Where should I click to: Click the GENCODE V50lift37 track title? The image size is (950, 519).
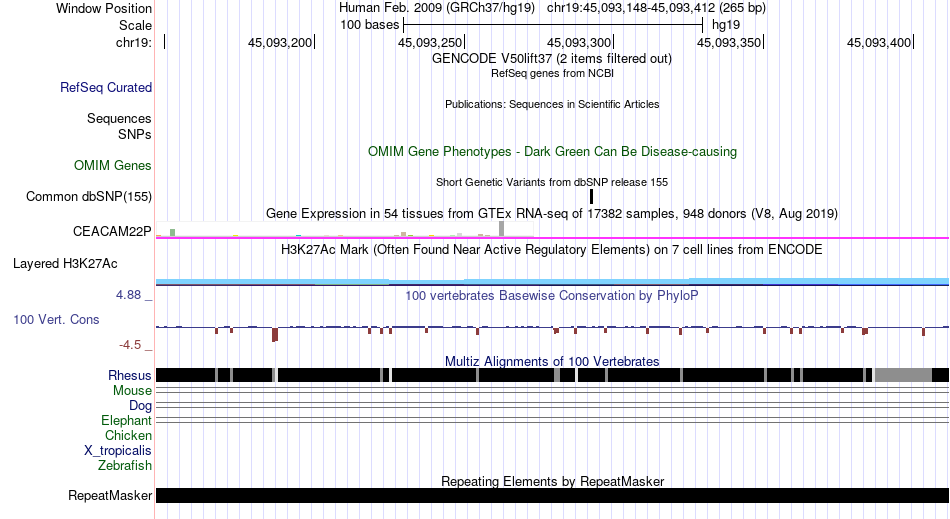click(551, 59)
